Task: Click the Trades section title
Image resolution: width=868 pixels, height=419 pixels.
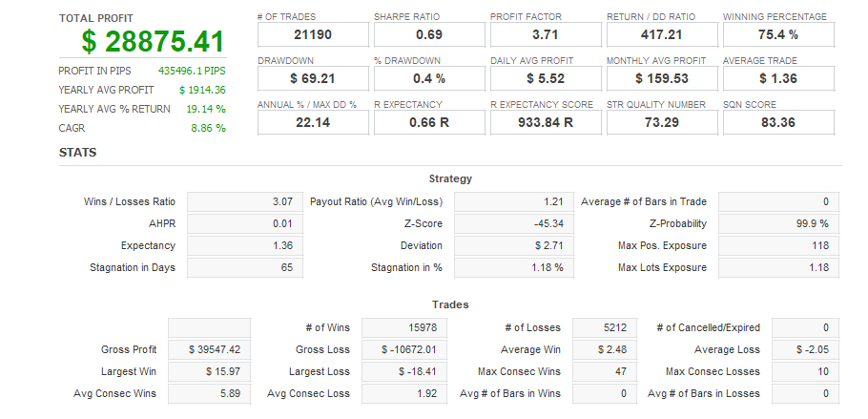Action: [450, 304]
